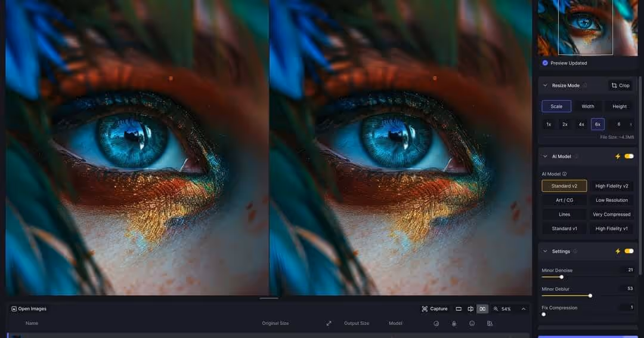
Task: Select side-by-side view layout icon
Action: (x=482, y=309)
